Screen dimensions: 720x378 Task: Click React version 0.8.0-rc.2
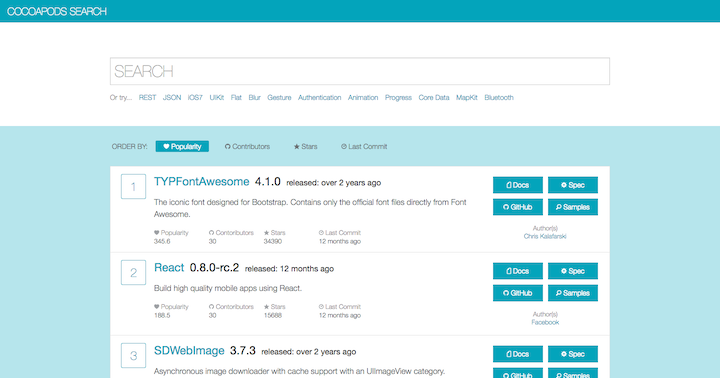click(214, 267)
